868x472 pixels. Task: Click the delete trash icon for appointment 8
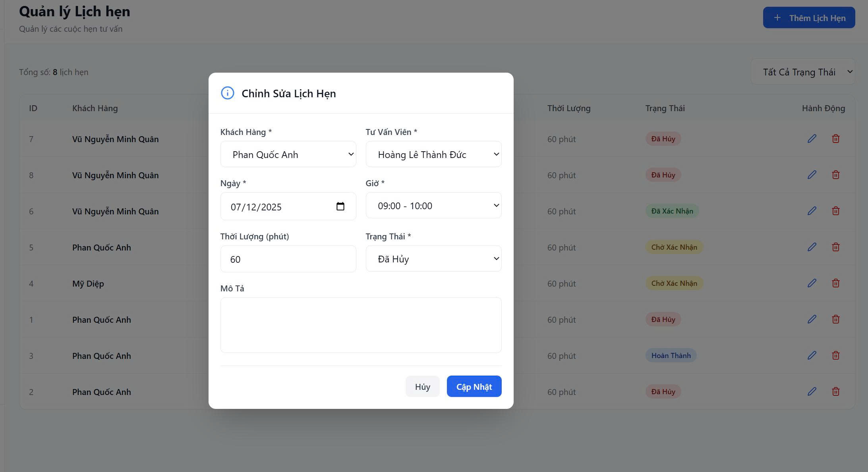[x=835, y=175]
